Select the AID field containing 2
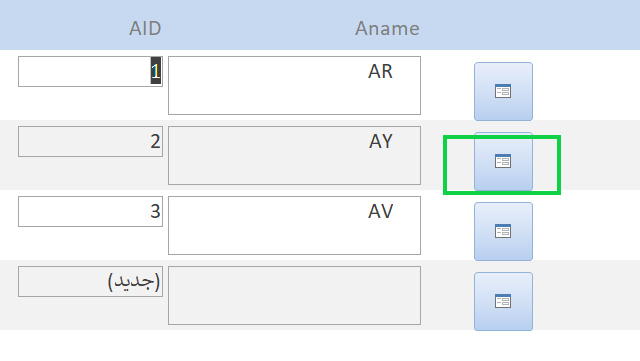The image size is (640, 361). 90,141
